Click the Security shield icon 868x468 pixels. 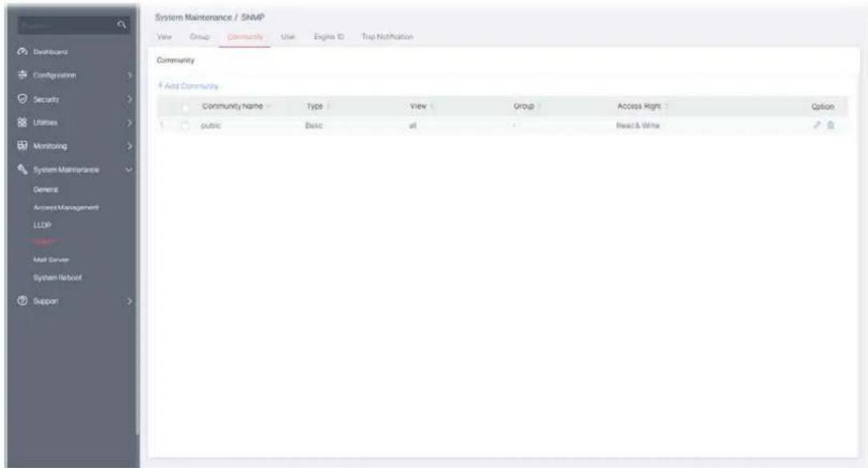point(22,99)
